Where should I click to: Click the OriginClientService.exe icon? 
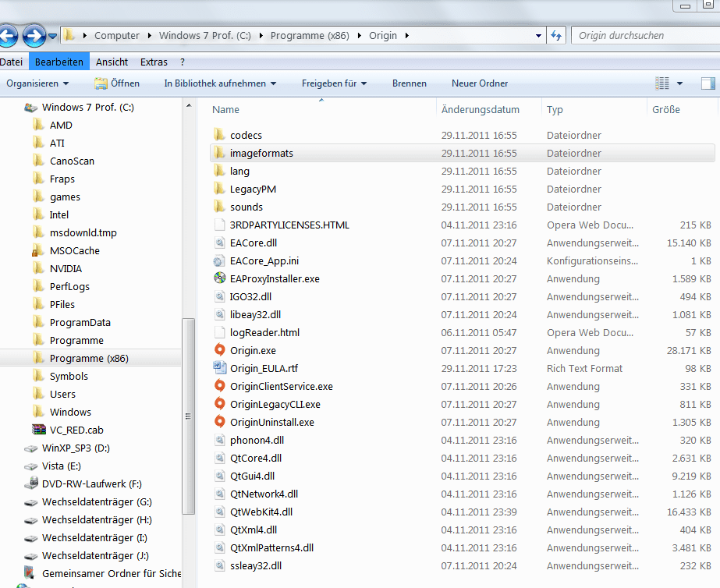click(x=220, y=386)
